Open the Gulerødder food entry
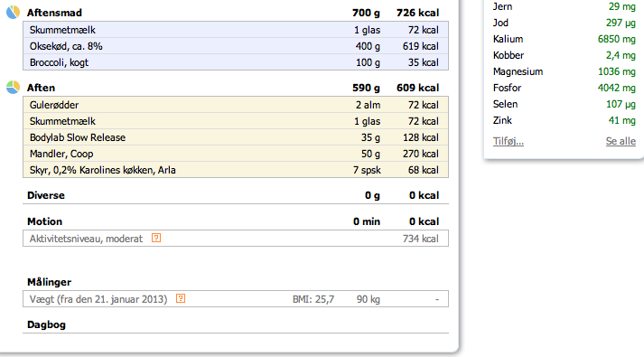The image size is (644, 357). click(x=236, y=105)
